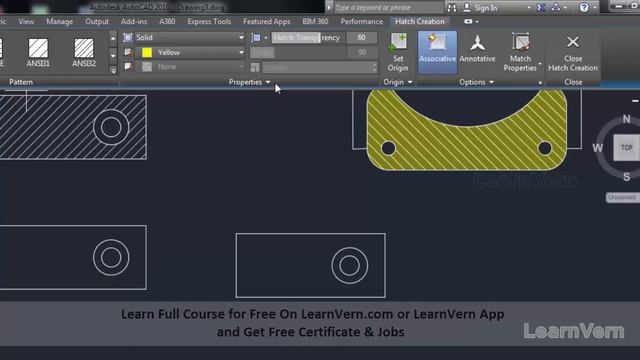Click the angle value field showing 90
Viewport: 640px width, 360px height.
click(x=362, y=52)
